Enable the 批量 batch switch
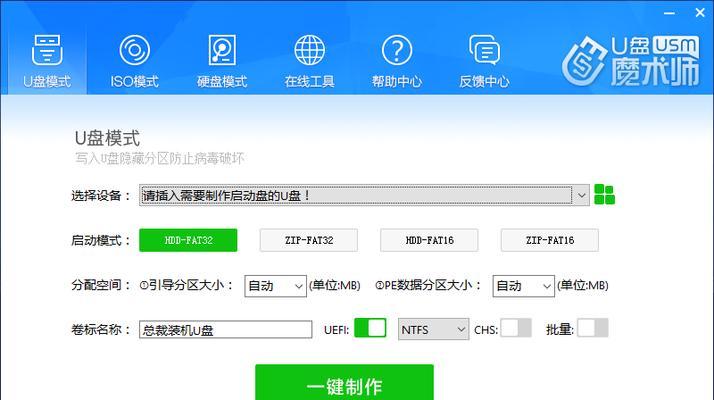 (x=592, y=328)
